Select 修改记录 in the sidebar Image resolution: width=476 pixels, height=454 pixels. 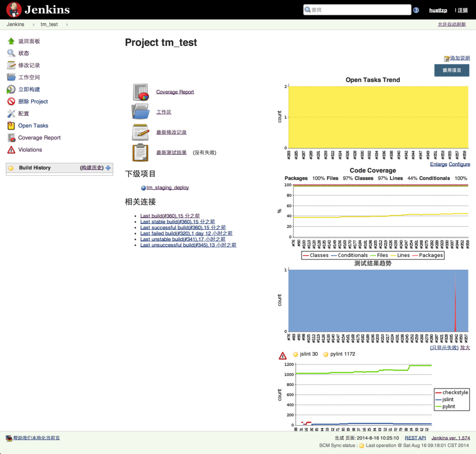pos(29,65)
